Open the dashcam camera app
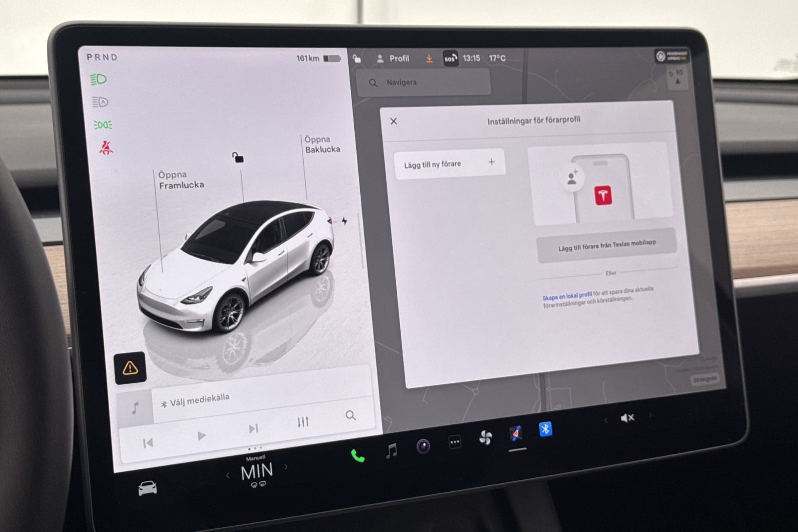The height and width of the screenshot is (532, 798). (x=423, y=446)
